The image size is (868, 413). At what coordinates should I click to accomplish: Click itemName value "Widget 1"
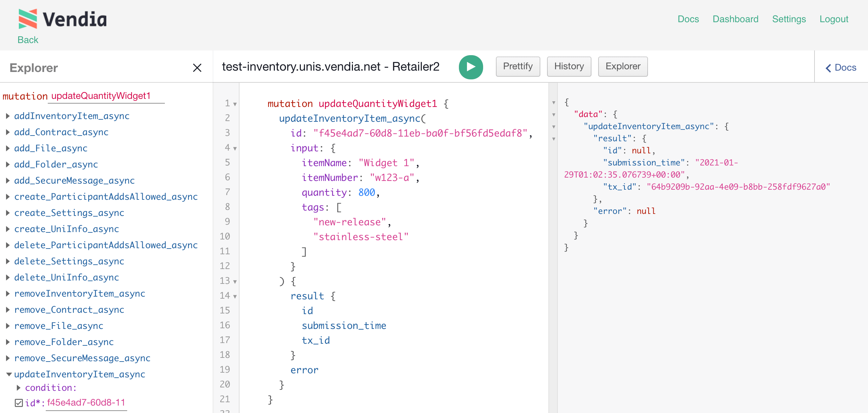point(387,163)
